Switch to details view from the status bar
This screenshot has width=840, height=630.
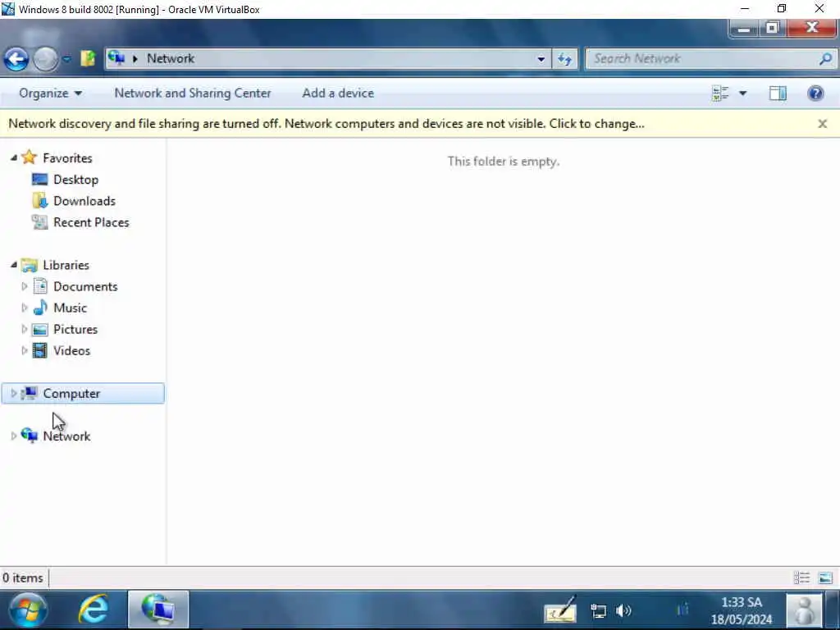tap(801, 577)
